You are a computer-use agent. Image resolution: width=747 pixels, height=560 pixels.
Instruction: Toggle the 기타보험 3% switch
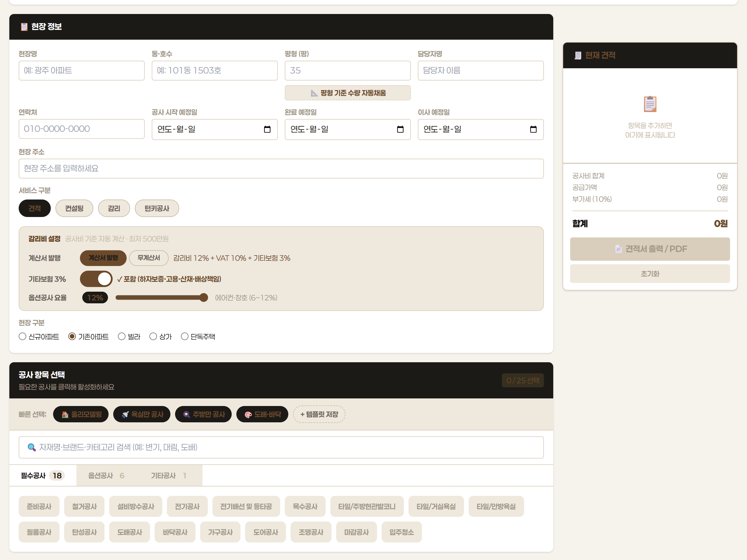coord(96,279)
